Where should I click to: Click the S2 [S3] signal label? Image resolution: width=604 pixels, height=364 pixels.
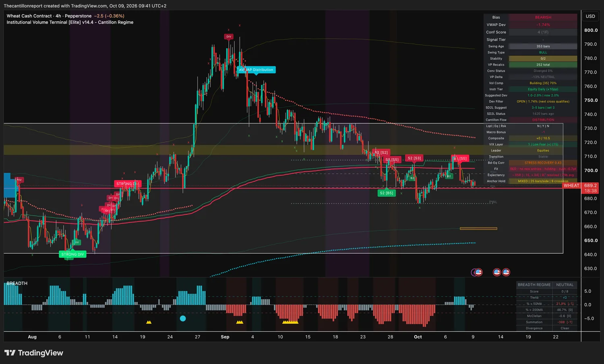414,158
